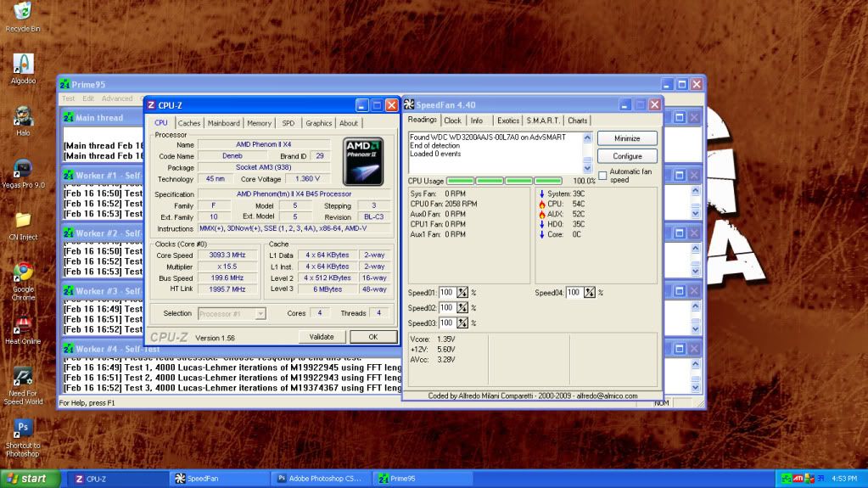The height and width of the screenshot is (488, 868).
Task: Click the Minimize button in SpeedFan panel
Action: coord(627,138)
